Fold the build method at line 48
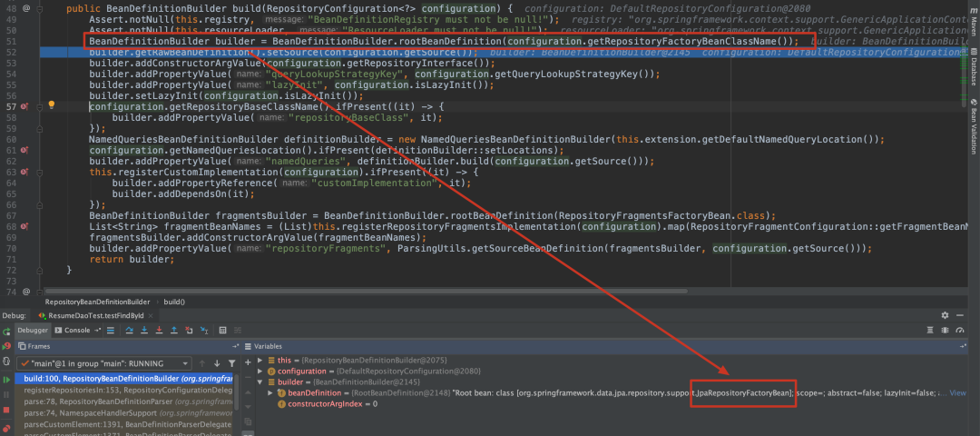The width and height of the screenshot is (980, 436). [x=39, y=9]
